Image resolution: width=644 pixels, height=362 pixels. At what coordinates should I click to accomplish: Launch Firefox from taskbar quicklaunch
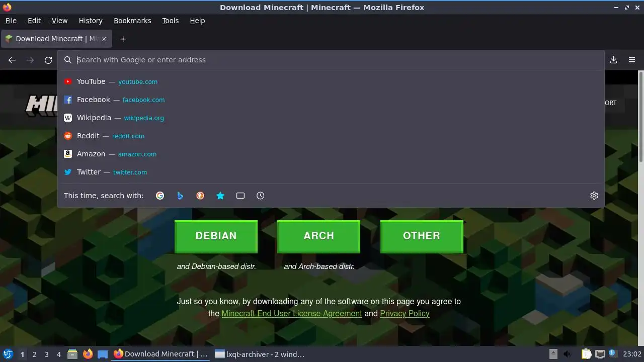[88, 354]
